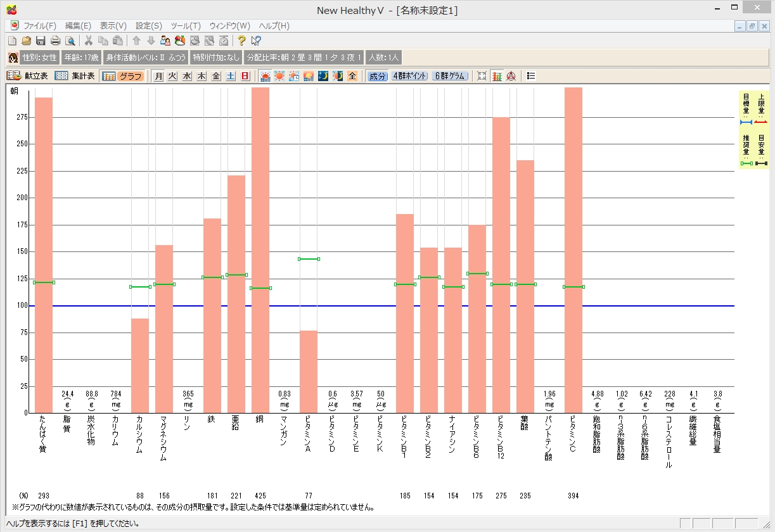
Task: Click the list view icon
Action: pos(531,76)
